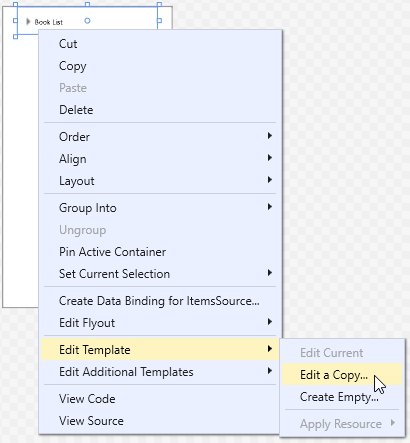
Task: Open the Order submenu
Action: 160,137
